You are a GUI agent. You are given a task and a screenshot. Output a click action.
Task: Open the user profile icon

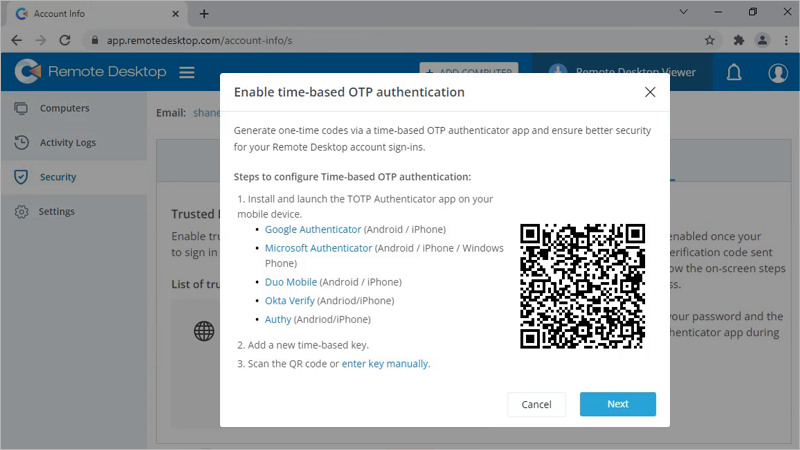click(x=778, y=73)
